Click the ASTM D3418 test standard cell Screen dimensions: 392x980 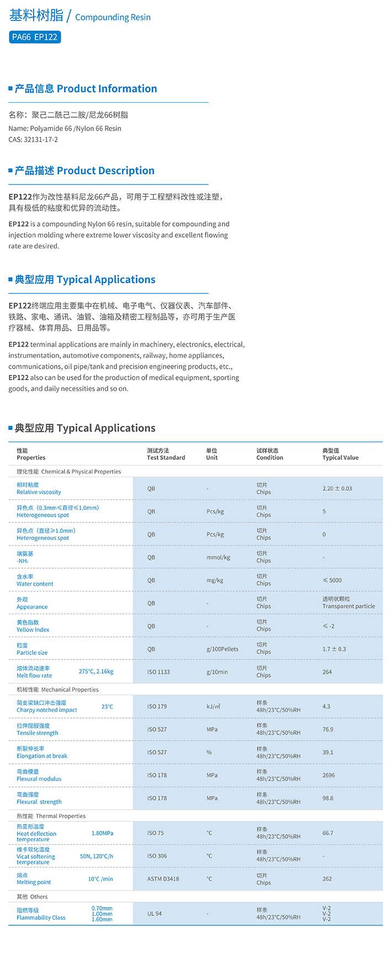163,879
